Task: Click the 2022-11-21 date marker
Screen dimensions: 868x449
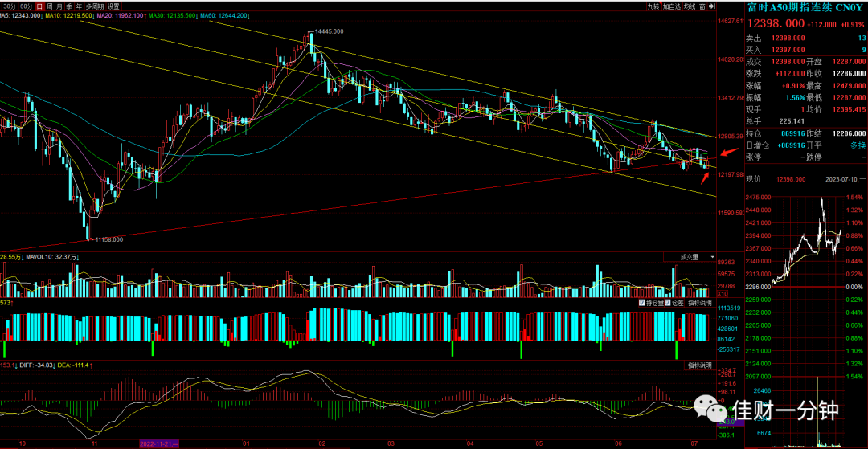Action: coord(159,443)
